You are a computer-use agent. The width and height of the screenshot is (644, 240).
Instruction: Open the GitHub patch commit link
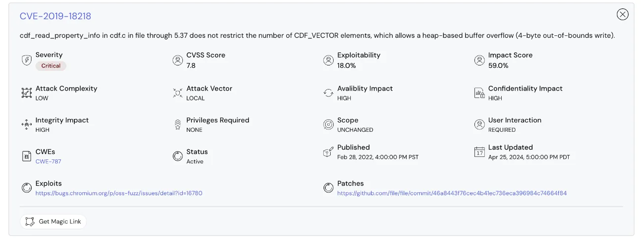[452, 193]
